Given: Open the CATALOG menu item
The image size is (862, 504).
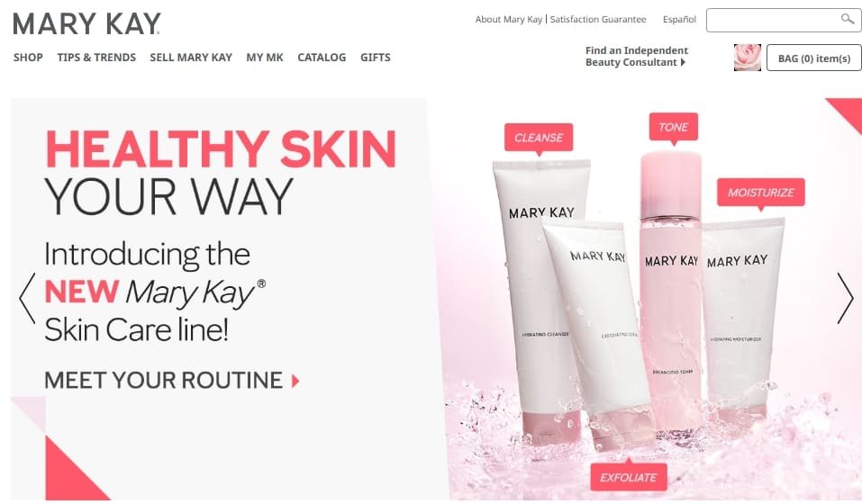Looking at the screenshot, I should coord(322,58).
